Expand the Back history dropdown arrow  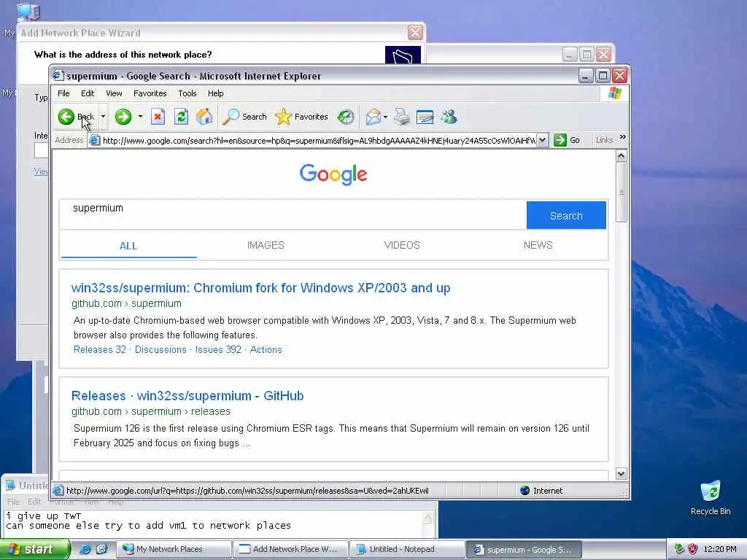[x=103, y=117]
